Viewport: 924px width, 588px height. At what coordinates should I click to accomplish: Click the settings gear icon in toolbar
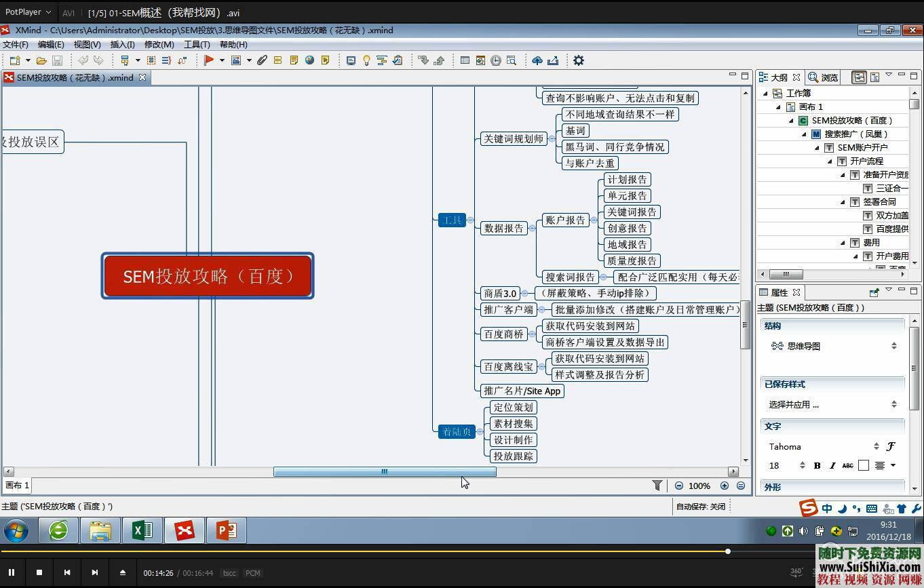click(578, 60)
